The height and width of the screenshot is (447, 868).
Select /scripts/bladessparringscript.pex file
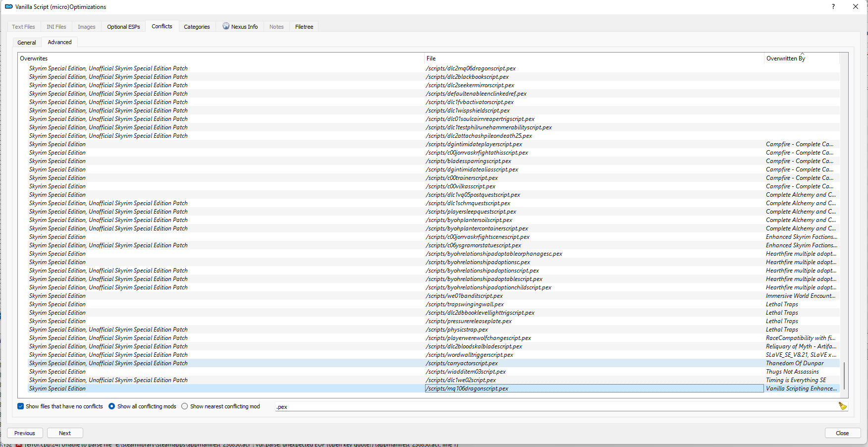click(x=469, y=161)
